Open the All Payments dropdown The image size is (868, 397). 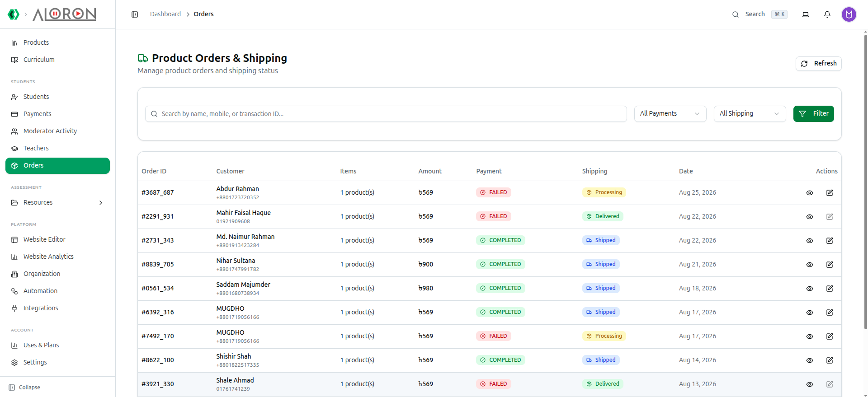click(x=670, y=114)
